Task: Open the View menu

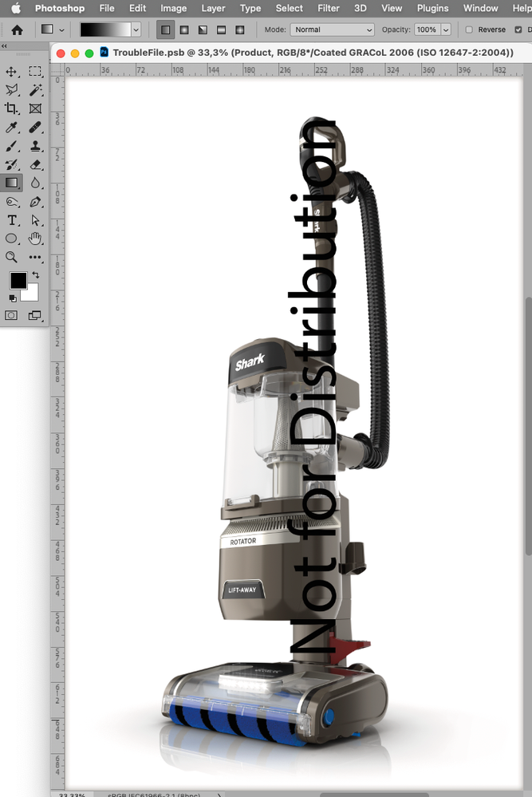Action: click(x=392, y=8)
